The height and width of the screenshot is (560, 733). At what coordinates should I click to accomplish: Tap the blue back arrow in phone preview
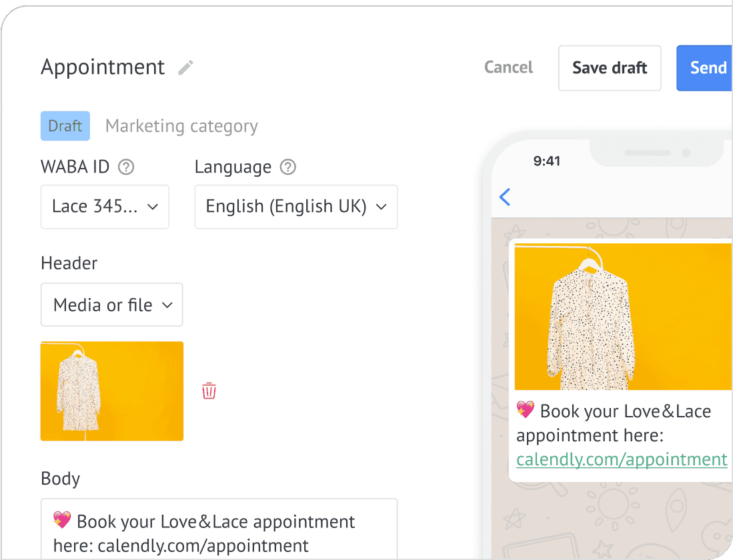pyautogui.click(x=505, y=197)
